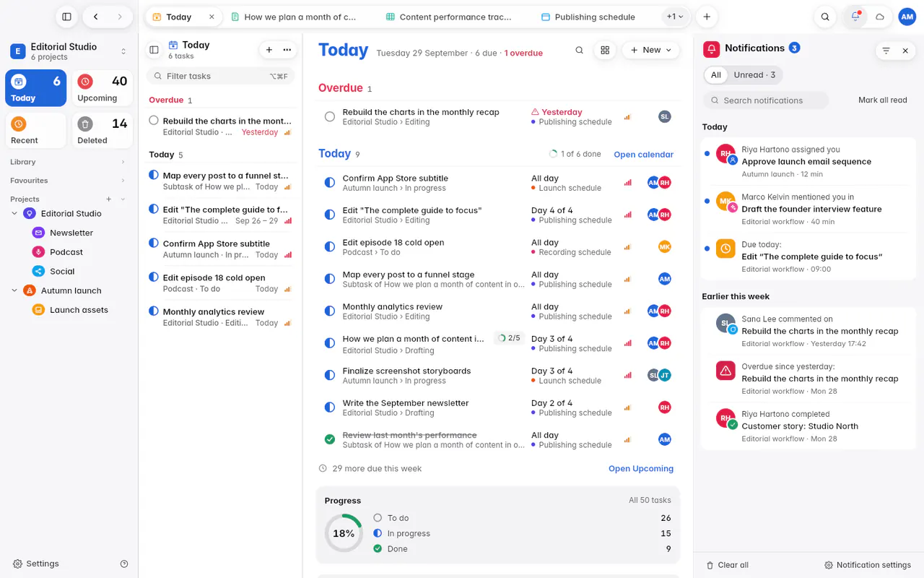Go back with the left arrow navigation button

click(96, 17)
